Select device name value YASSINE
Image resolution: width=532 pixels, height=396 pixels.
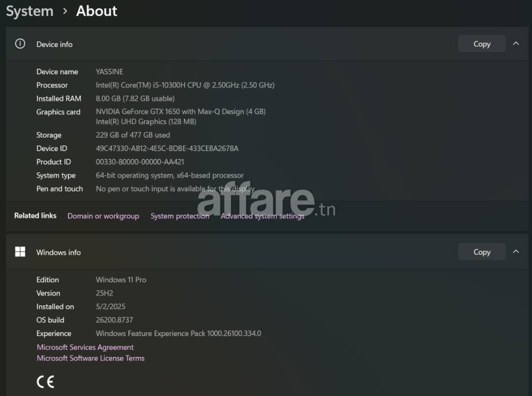tap(109, 72)
